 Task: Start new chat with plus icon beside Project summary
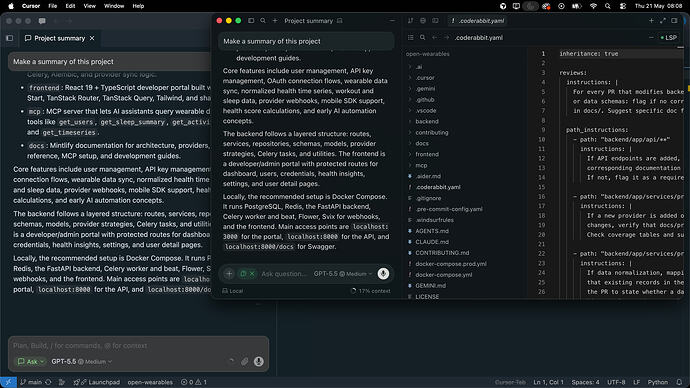coord(275,21)
